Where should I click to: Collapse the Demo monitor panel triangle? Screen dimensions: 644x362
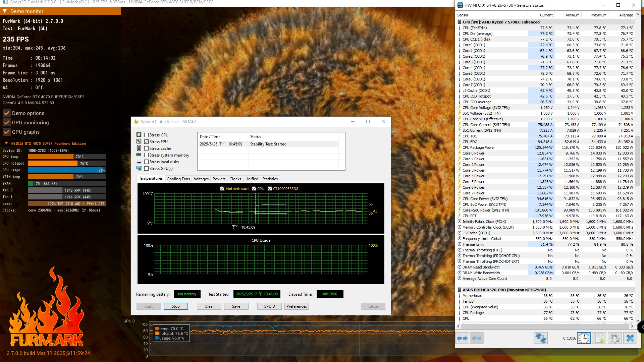coord(5,11)
